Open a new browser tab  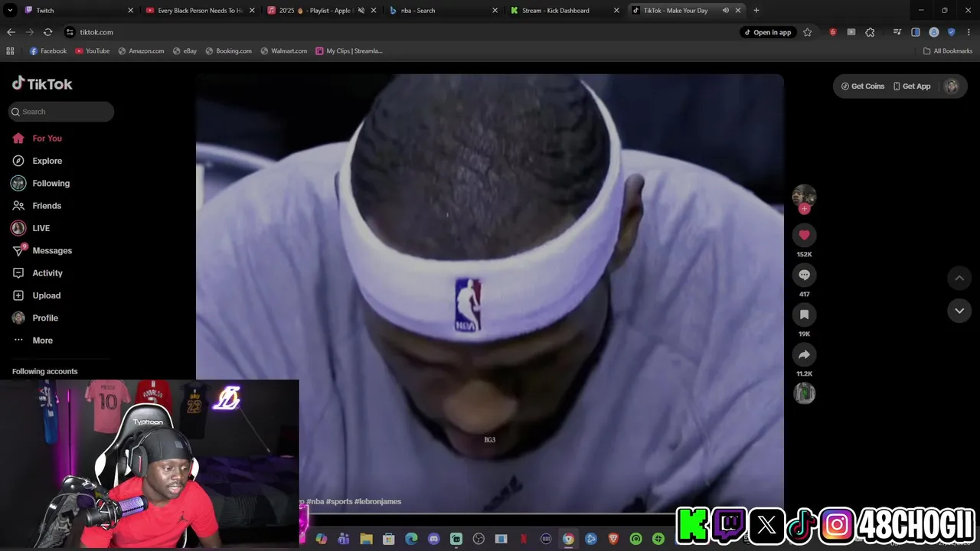pos(756,11)
